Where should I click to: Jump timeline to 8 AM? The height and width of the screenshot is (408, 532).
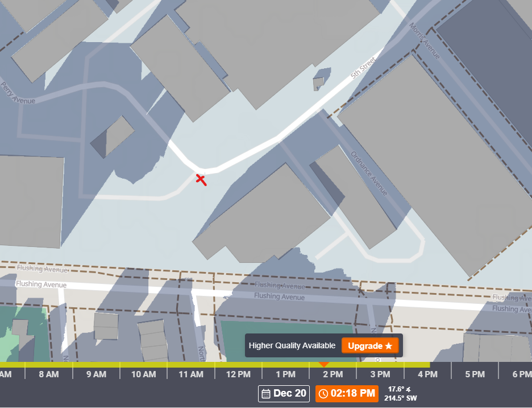point(49,374)
